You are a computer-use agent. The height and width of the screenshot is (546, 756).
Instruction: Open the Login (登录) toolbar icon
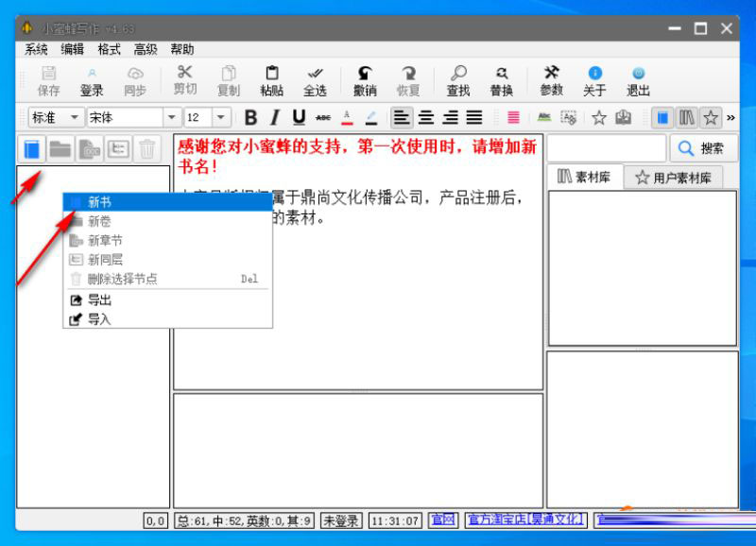92,81
